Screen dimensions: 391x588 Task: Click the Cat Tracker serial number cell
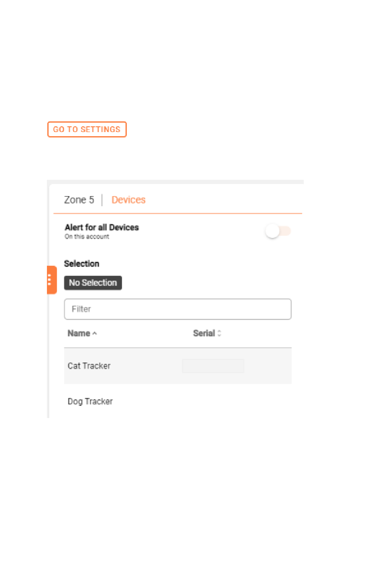(213, 366)
